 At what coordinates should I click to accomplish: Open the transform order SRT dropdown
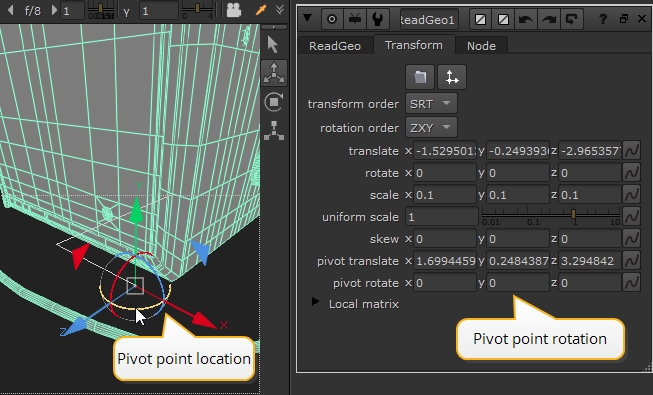(x=431, y=103)
